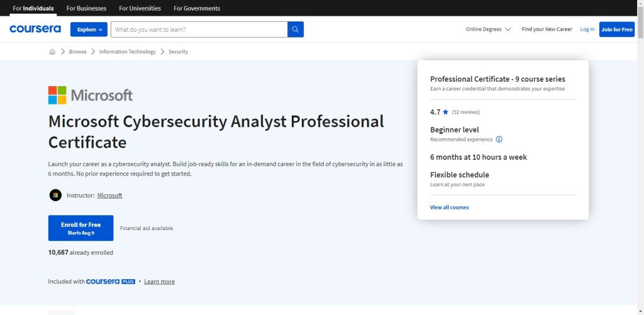644x315 pixels.
Task: Click the 10,687 already enrolled text
Action: (x=80, y=253)
